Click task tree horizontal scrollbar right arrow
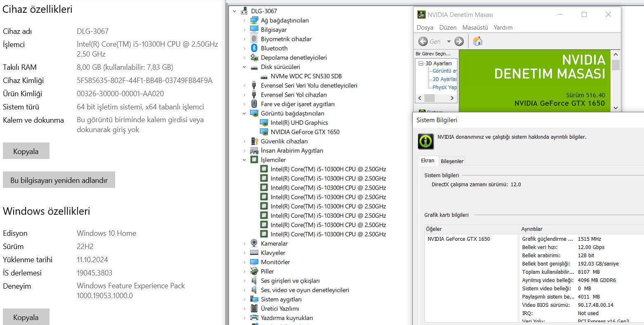Image resolution: width=644 pixels, height=325 pixels. 452,98
